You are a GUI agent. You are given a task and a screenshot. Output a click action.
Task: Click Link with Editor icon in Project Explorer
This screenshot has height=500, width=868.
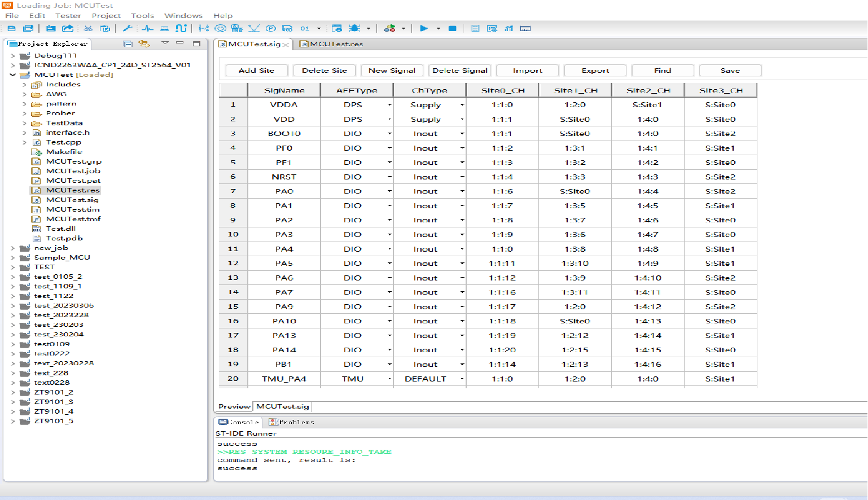144,43
